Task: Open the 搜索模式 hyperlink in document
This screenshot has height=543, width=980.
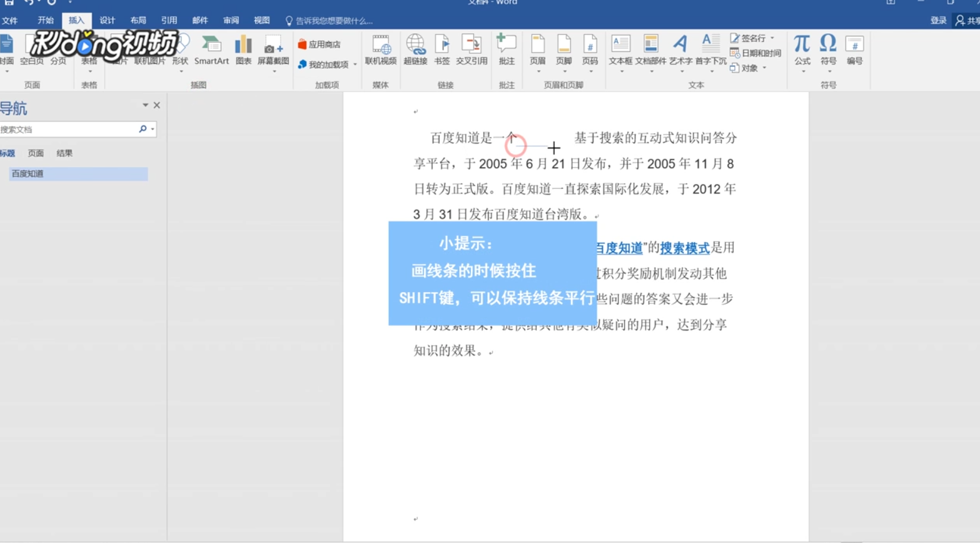Action: [x=685, y=248]
